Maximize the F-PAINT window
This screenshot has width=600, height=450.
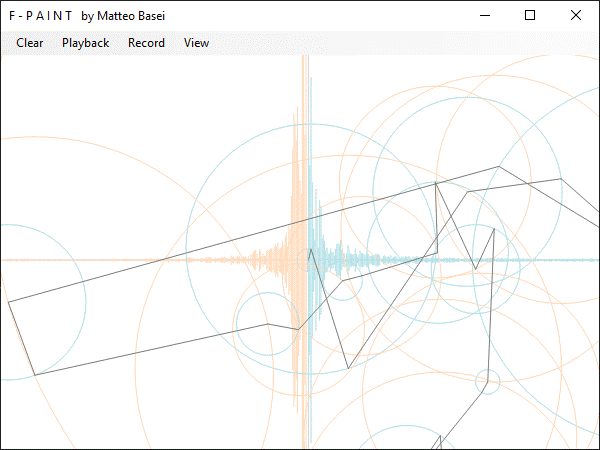point(530,15)
